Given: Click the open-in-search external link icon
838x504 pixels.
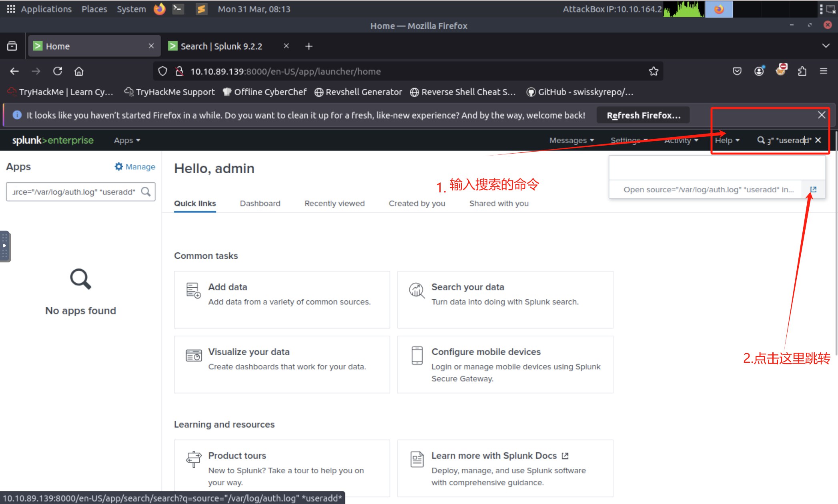Looking at the screenshot, I should [x=813, y=190].
